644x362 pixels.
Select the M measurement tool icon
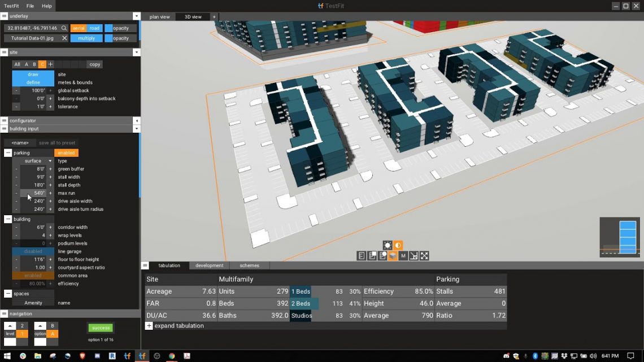tap(403, 255)
